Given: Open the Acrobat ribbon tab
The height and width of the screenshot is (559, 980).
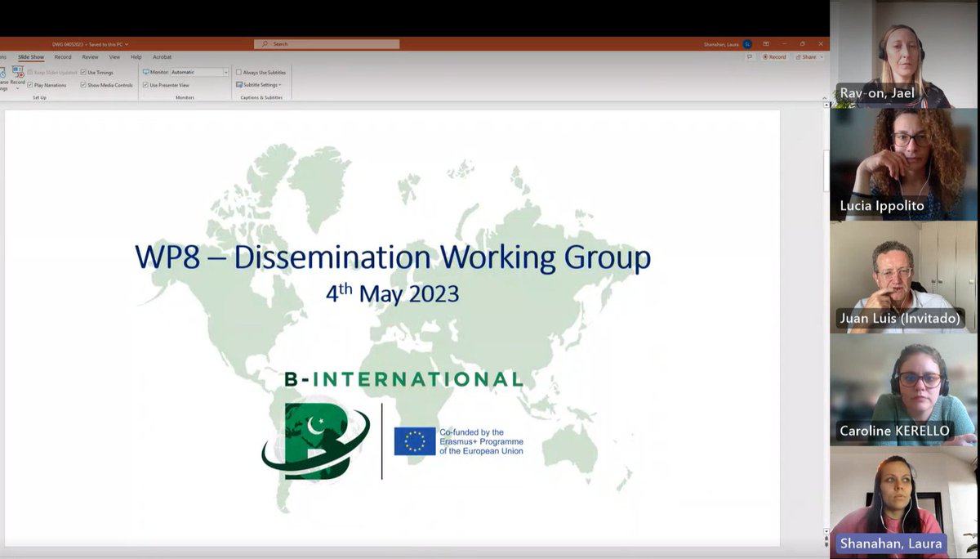Looking at the screenshot, I should (163, 57).
